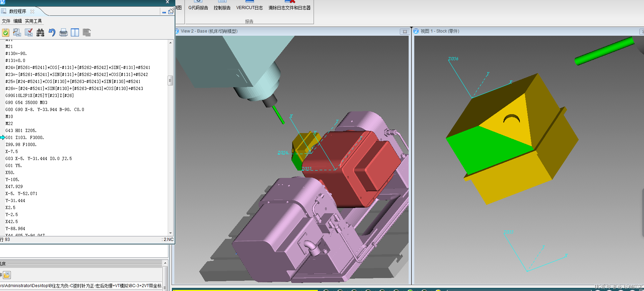Screen dimensions: 644x291
Task: Select line 'G00 G90 X-8. Y-33.944 B-90. C0.0'
Action: (x=45, y=110)
